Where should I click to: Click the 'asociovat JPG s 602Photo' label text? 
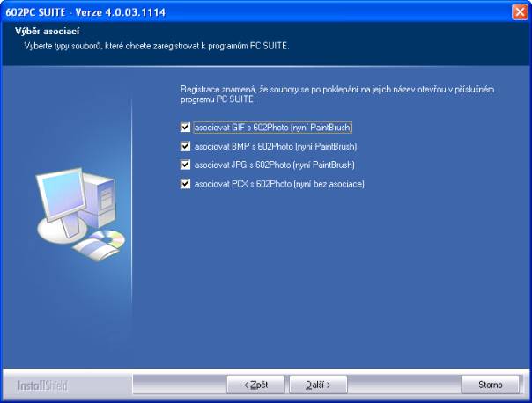274,165
